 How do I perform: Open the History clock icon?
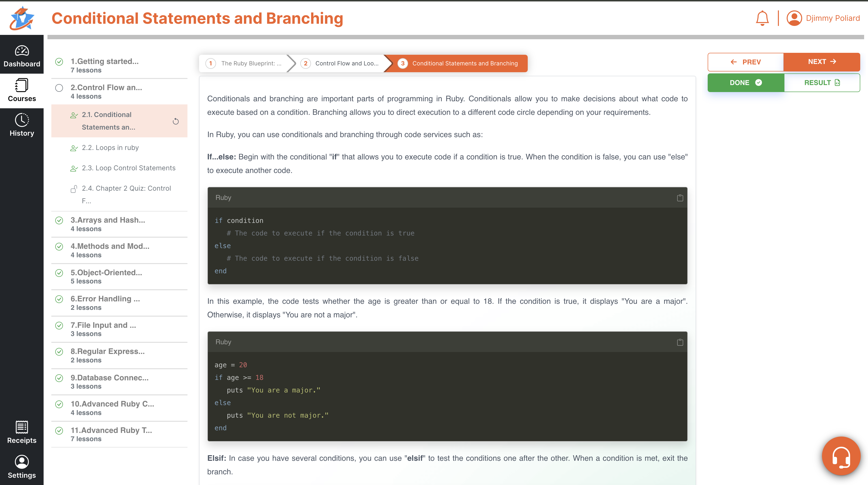click(x=22, y=120)
